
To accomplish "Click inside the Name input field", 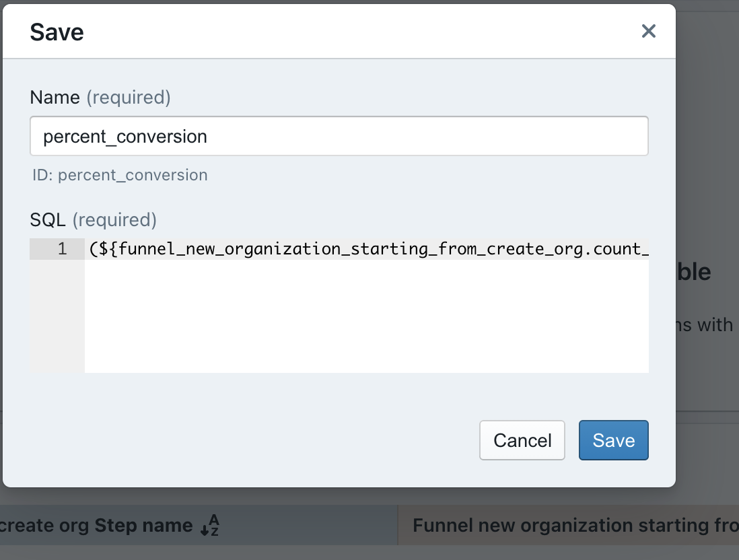I will click(x=339, y=135).
